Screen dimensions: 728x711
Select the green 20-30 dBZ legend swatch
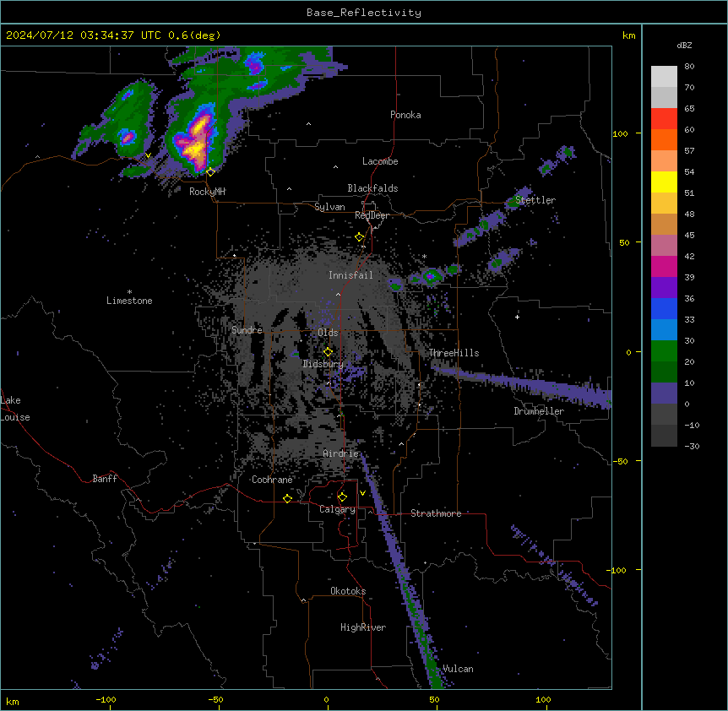click(x=664, y=351)
